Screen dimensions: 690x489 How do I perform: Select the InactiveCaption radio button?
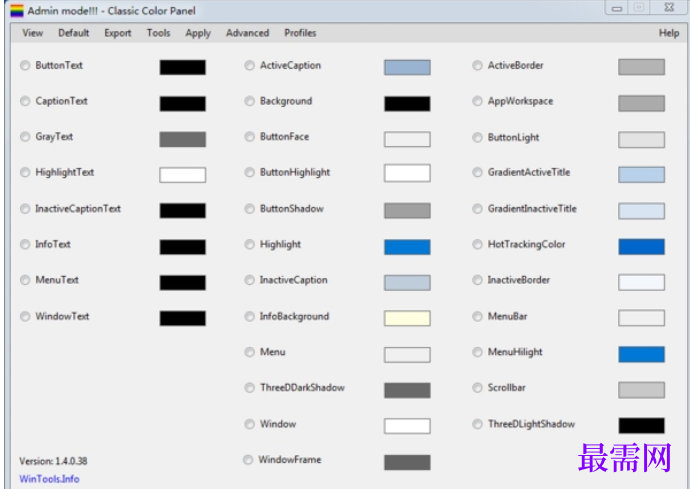pos(250,280)
